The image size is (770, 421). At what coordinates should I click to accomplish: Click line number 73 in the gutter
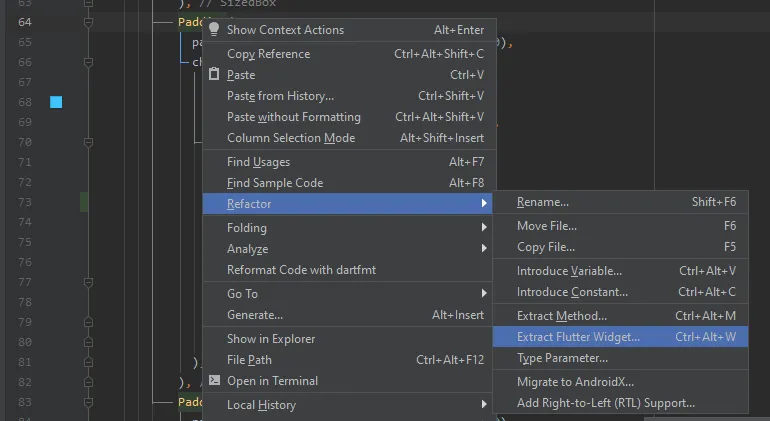pyautogui.click(x=25, y=202)
